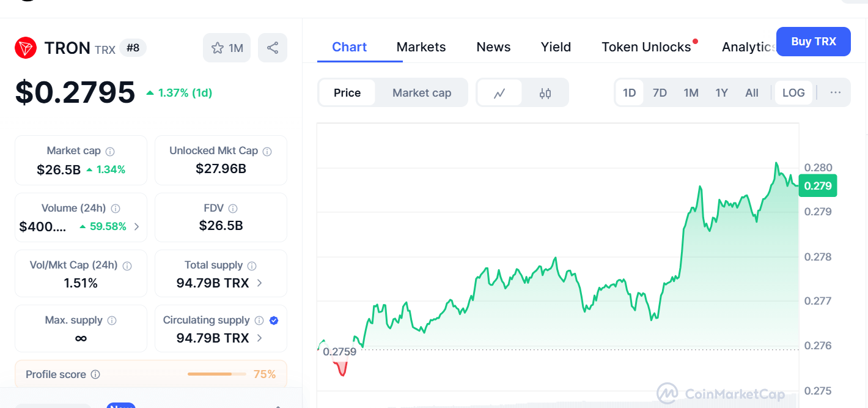The height and width of the screenshot is (408, 868).
Task: Set chart range to 1D
Action: [630, 93]
